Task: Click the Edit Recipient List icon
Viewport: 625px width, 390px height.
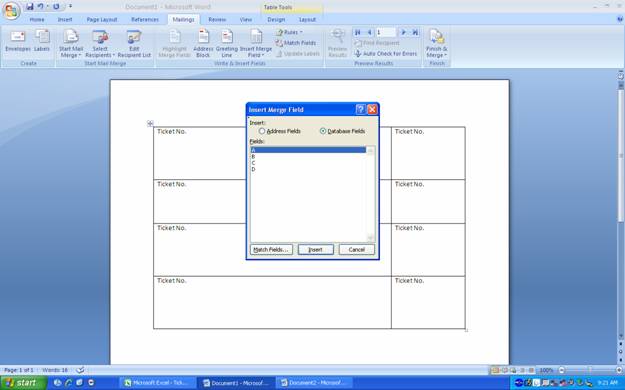Action: pos(134,43)
